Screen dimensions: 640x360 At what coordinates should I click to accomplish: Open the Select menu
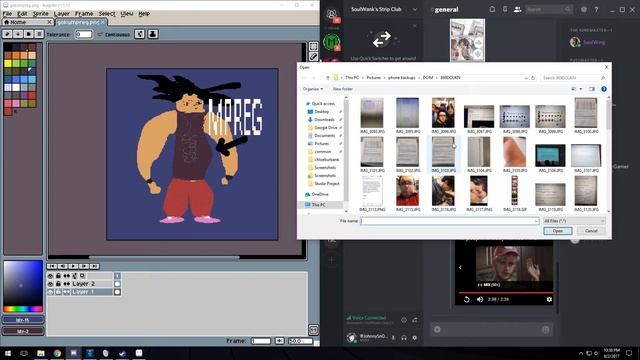click(x=107, y=13)
